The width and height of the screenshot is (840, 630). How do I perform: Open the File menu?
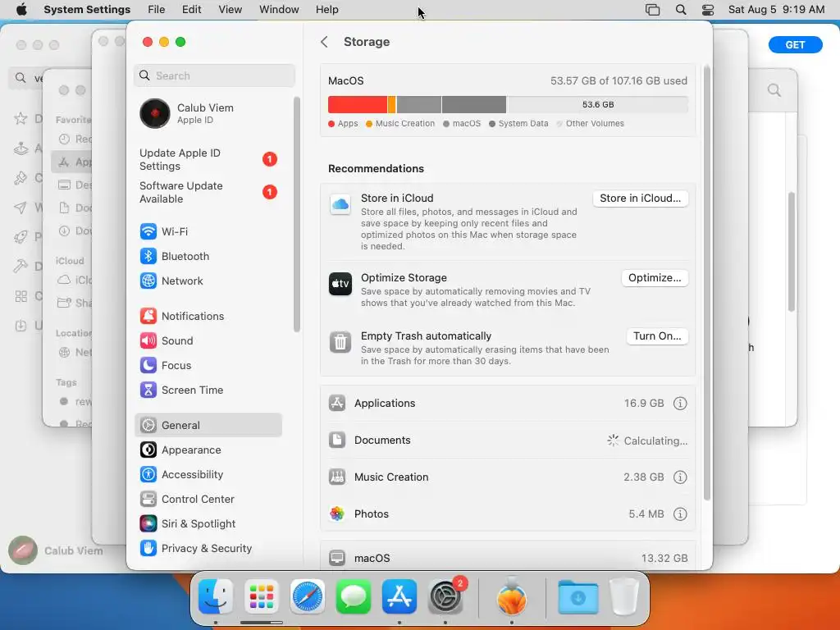point(157,10)
